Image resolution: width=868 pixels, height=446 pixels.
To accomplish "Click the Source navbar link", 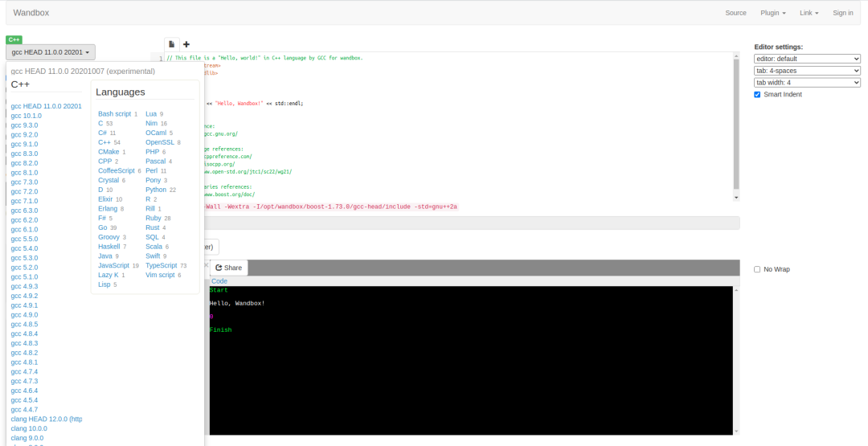I will click(x=735, y=13).
